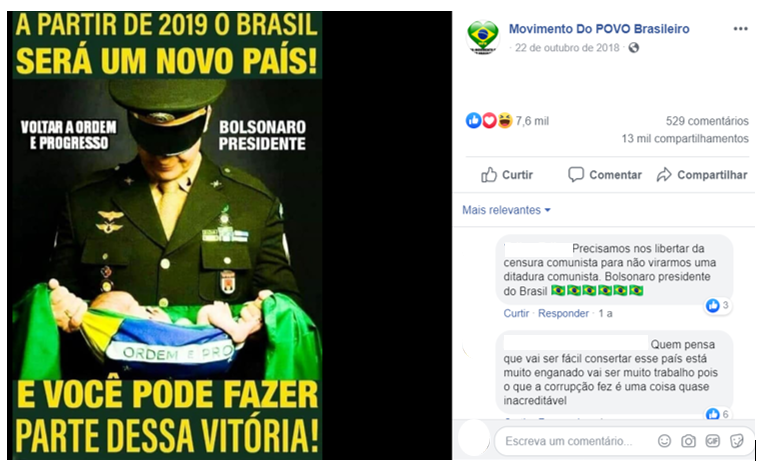Like the post with Curtir button
The image size is (759, 463).
click(x=507, y=175)
